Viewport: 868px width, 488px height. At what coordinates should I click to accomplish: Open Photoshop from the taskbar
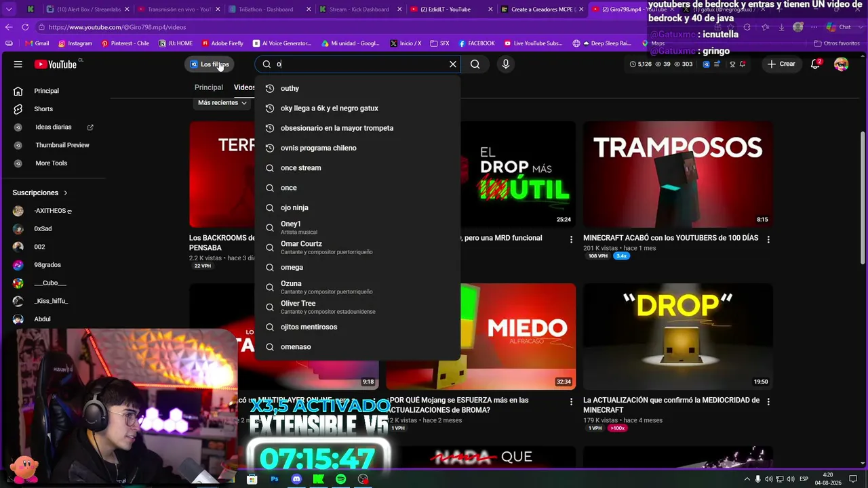pyautogui.click(x=274, y=479)
